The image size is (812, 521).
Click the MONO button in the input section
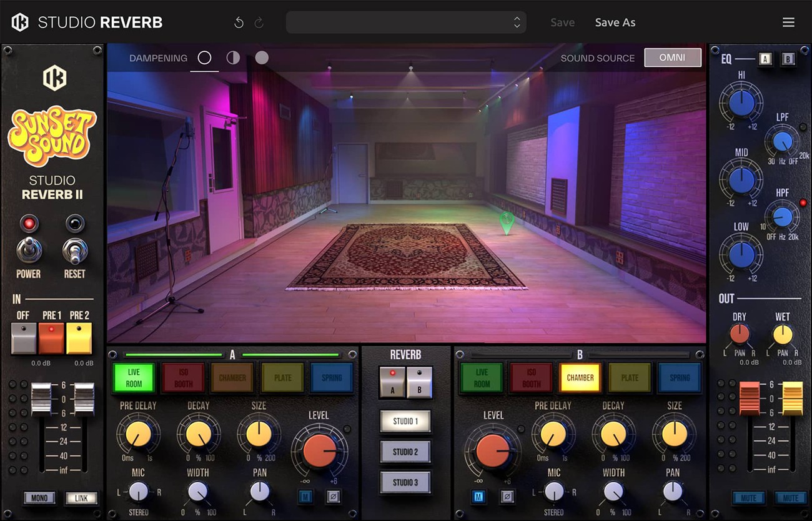pyautogui.click(x=39, y=498)
